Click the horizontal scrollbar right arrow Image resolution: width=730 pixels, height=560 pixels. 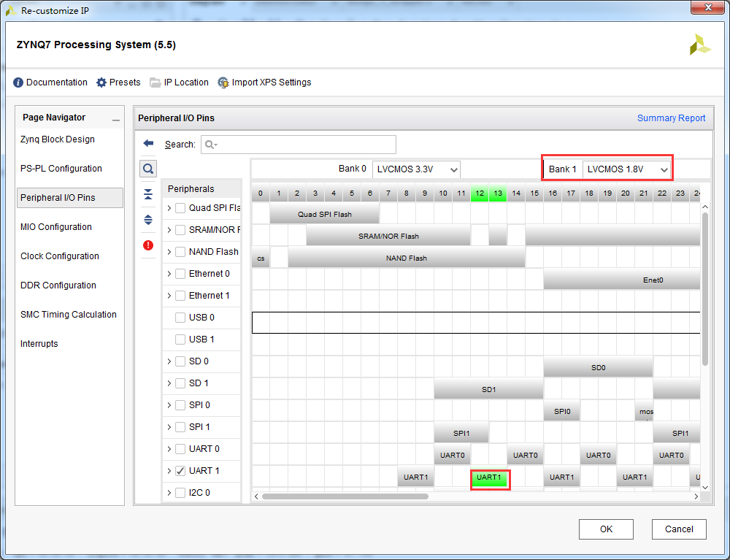click(696, 496)
